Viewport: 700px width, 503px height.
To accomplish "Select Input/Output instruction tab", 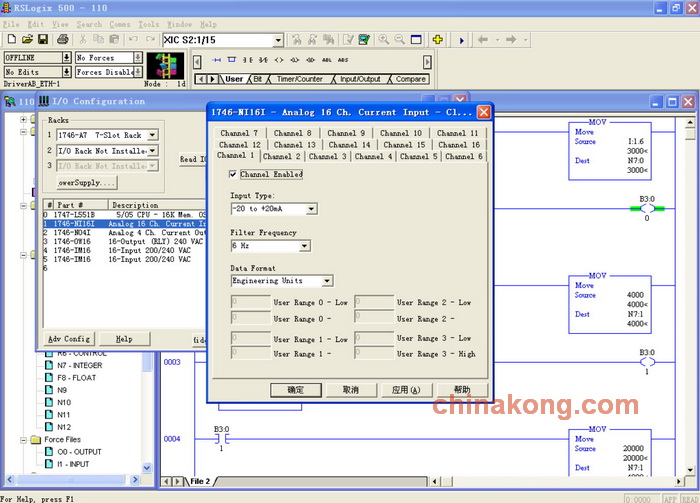I will point(360,79).
